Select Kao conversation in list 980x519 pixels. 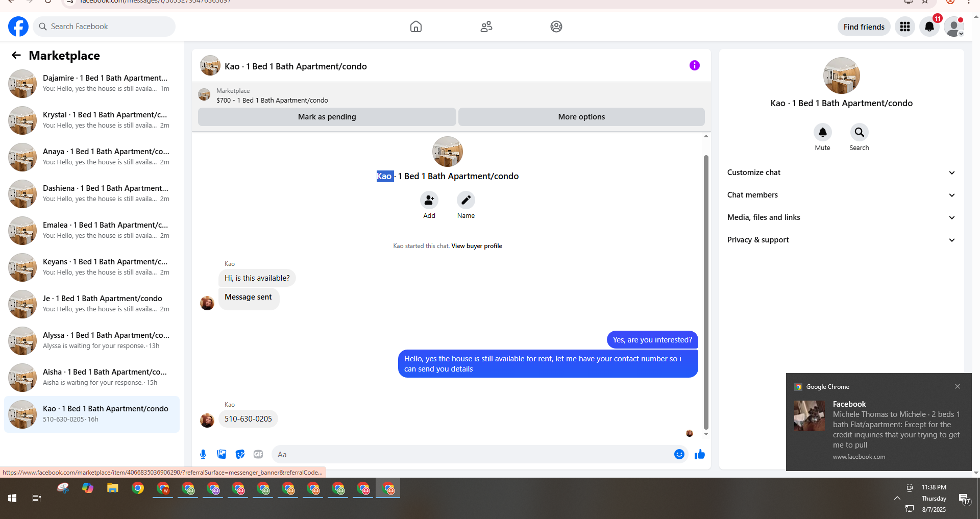(92, 414)
